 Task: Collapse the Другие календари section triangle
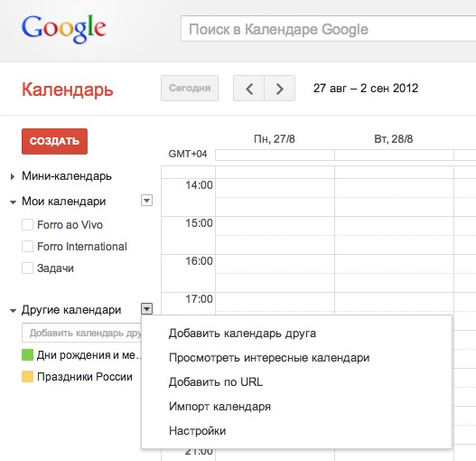[13, 311]
